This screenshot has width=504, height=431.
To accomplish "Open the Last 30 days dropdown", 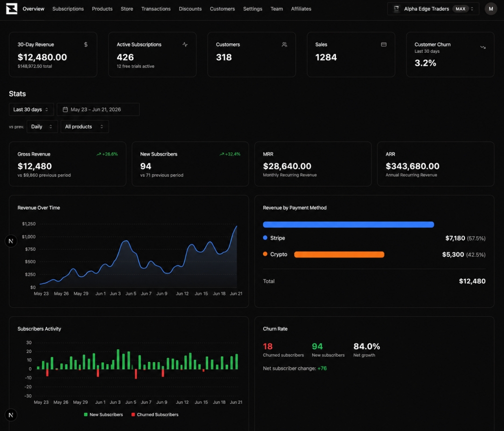I will [31, 109].
